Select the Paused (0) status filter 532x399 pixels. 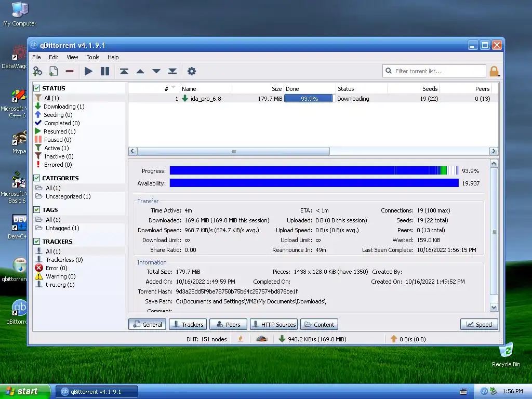(58, 140)
